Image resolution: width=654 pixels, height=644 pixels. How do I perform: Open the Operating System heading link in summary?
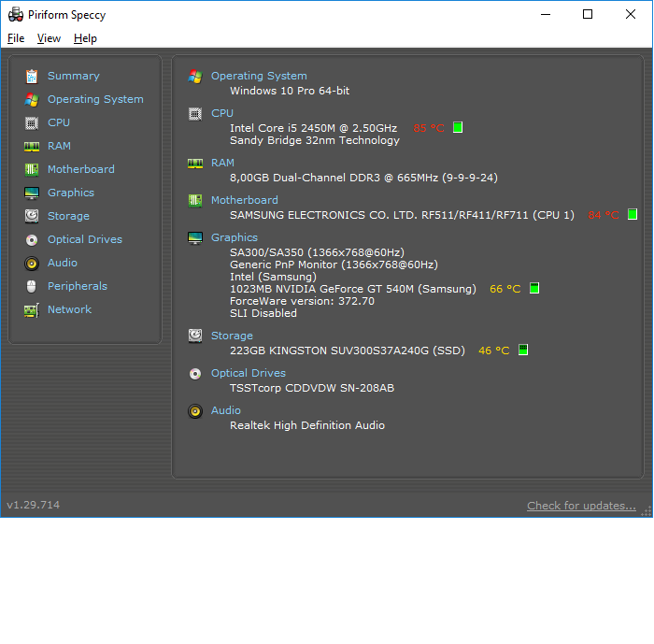pyautogui.click(x=259, y=76)
